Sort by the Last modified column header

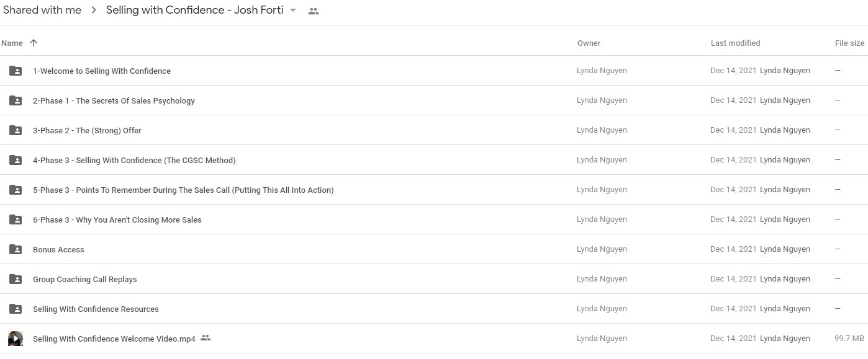[x=736, y=43]
